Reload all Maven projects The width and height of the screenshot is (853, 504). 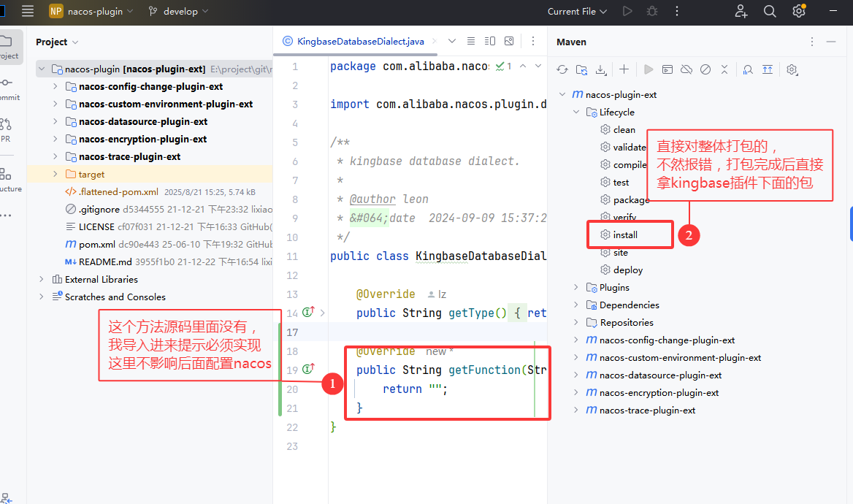562,69
